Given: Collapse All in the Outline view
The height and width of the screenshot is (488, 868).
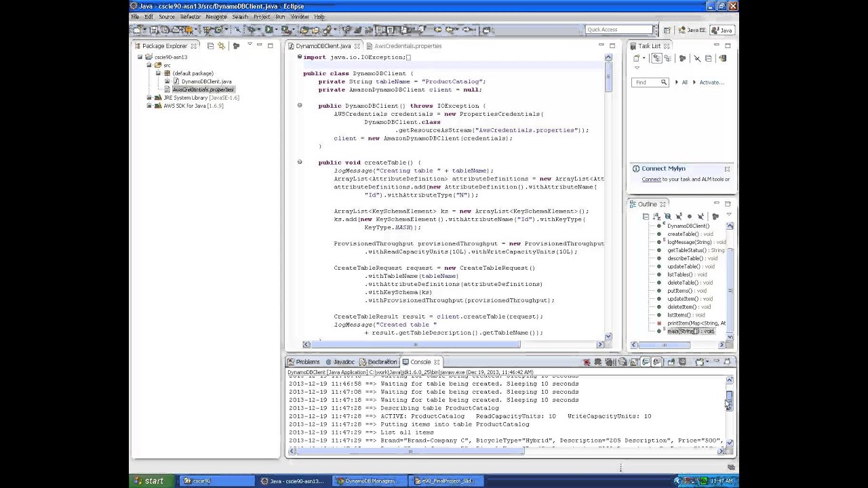Looking at the screenshot, I should tap(646, 216).
